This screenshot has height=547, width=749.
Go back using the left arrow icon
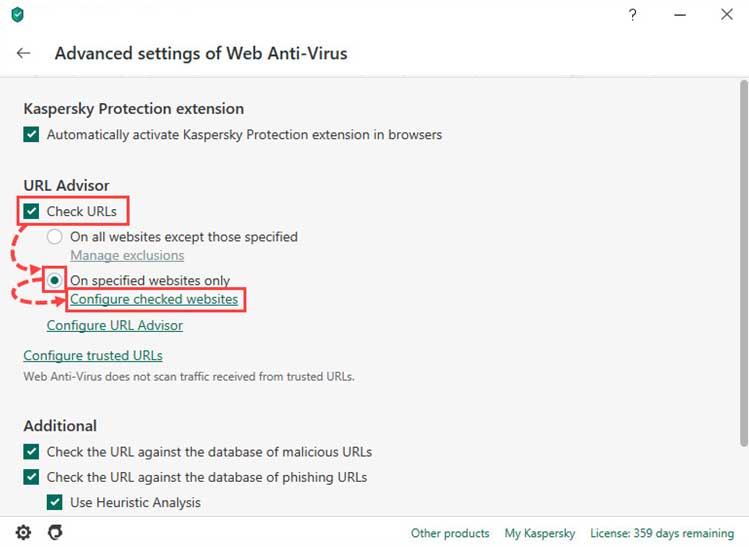23,53
